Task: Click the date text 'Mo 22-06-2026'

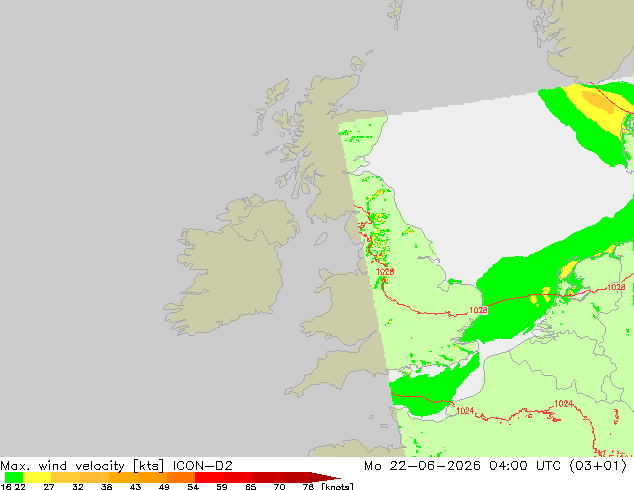Action: coord(422,466)
